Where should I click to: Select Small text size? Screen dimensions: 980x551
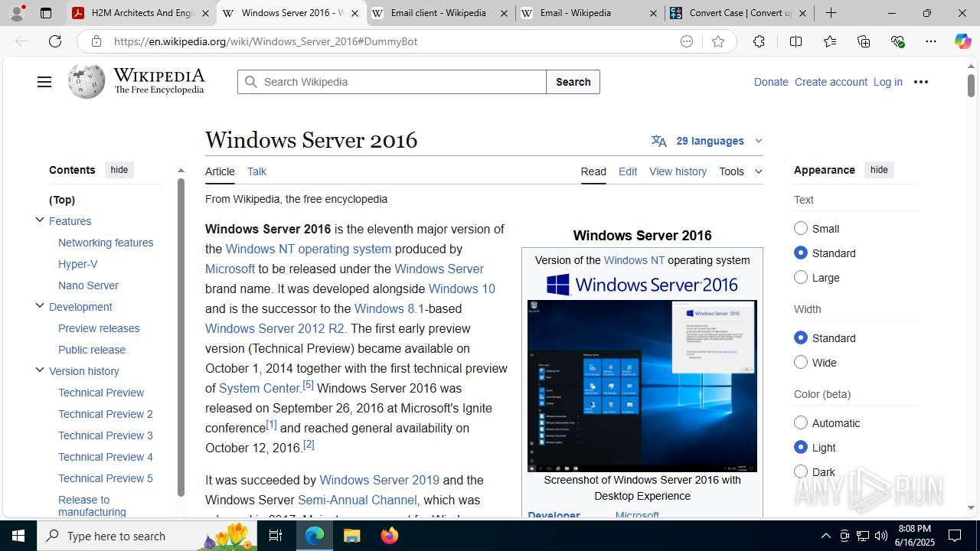click(x=801, y=228)
